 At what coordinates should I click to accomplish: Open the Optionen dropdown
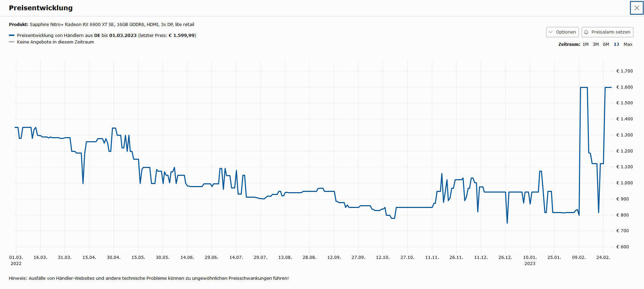562,32
